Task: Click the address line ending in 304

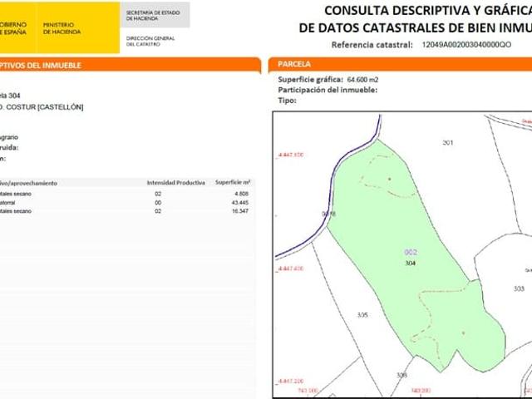Action: coord(10,96)
